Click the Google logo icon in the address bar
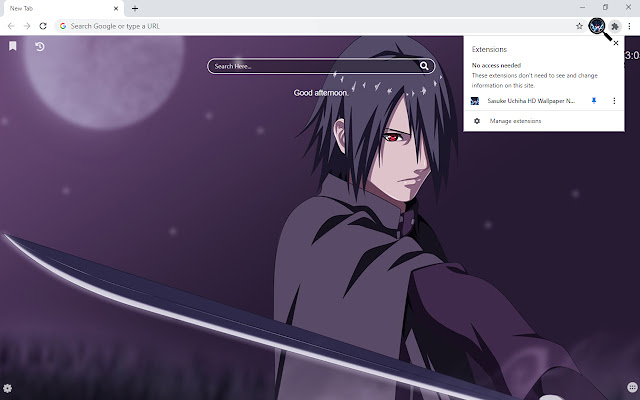Viewport: 640px width, 400px height. coord(63,26)
